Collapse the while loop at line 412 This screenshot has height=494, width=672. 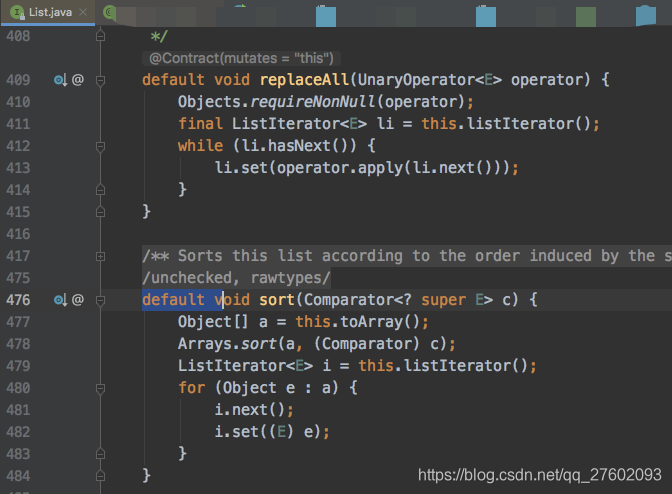point(100,147)
